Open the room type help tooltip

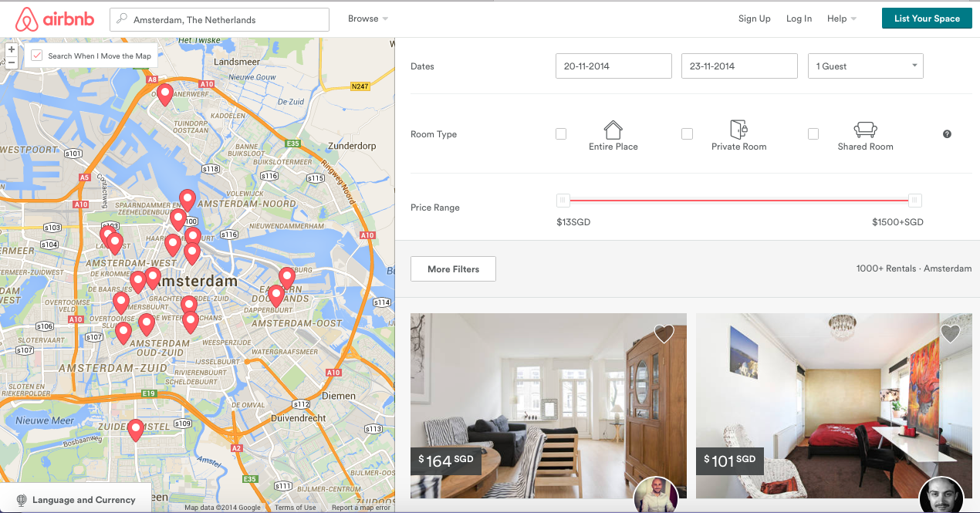pyautogui.click(x=947, y=134)
